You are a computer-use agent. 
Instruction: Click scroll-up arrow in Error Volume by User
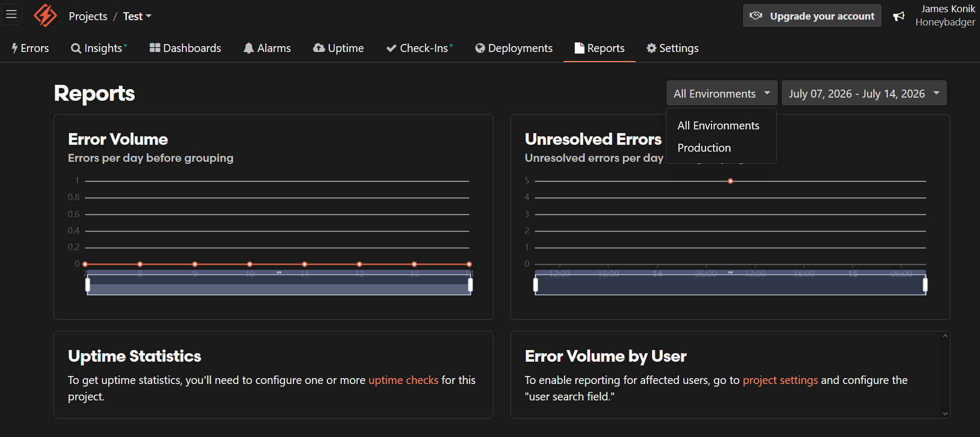pyautogui.click(x=945, y=336)
